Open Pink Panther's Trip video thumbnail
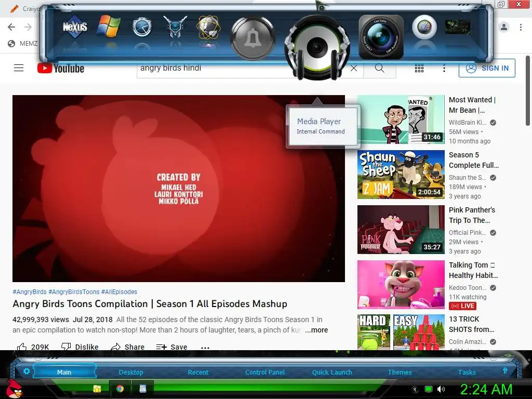 tap(401, 229)
